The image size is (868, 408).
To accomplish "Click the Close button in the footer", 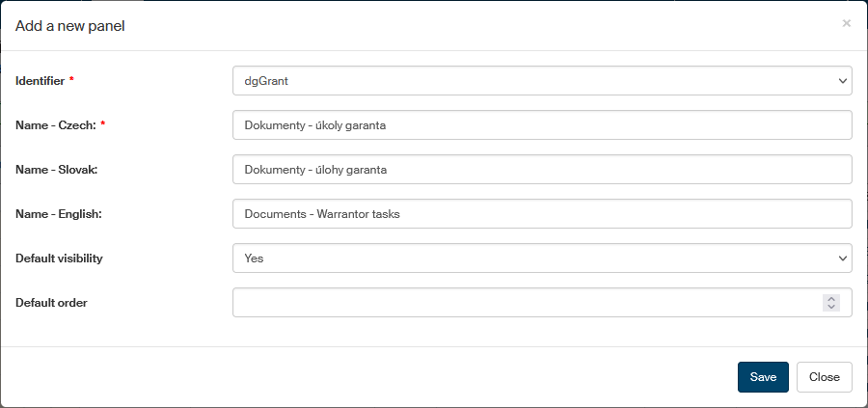I will click(x=824, y=377).
